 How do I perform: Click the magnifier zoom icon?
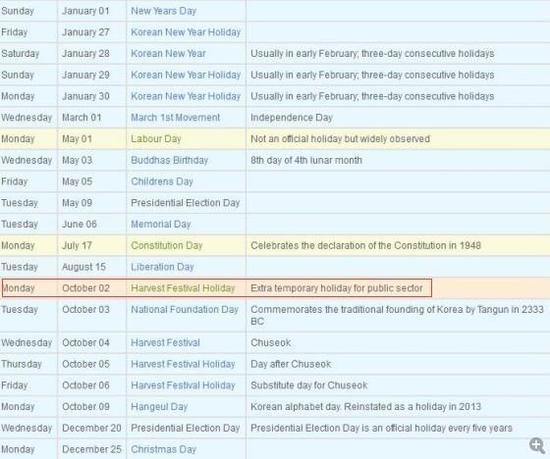point(537,445)
